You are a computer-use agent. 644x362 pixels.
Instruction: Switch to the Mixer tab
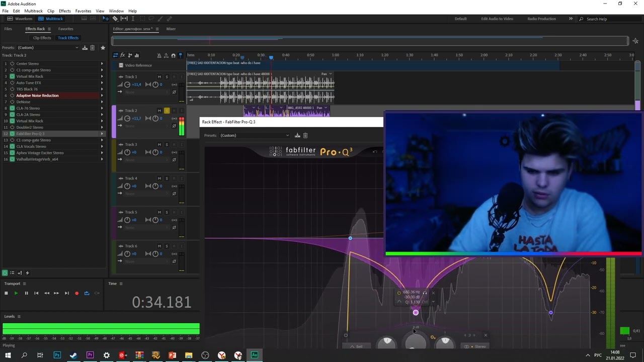click(x=171, y=29)
